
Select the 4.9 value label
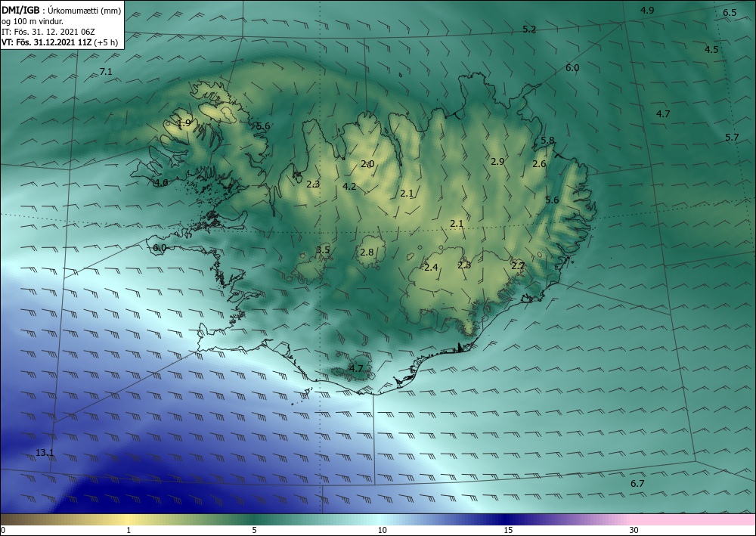647,10
